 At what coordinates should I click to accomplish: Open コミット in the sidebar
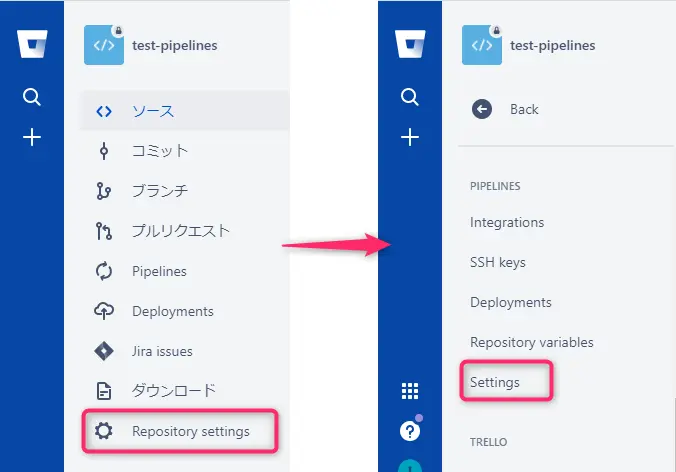(x=160, y=151)
